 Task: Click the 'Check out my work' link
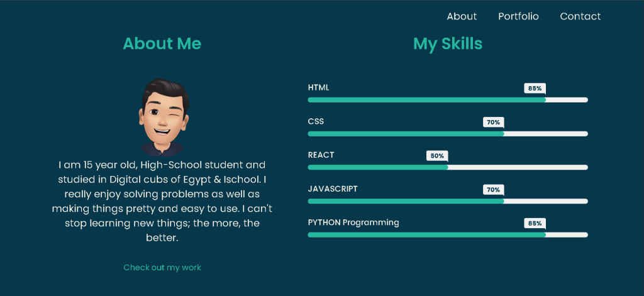click(x=162, y=268)
